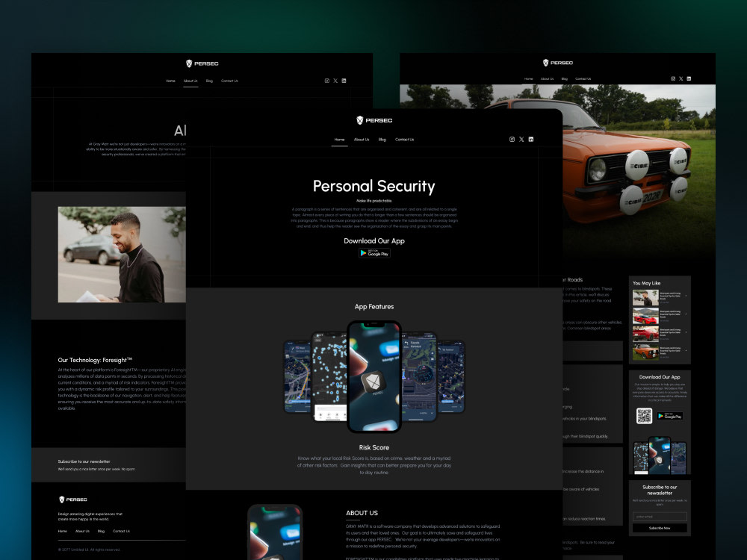Click App Features heading
Screen dimensions: 747x560
[x=374, y=307]
